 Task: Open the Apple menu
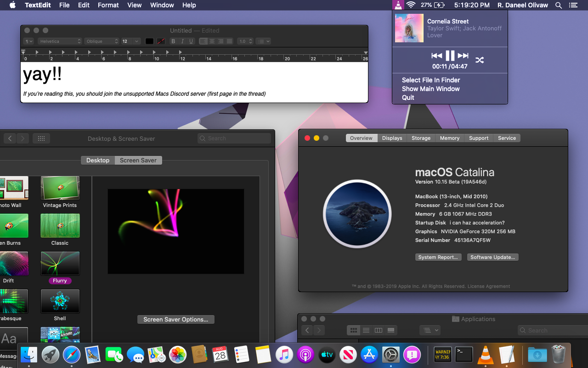(12, 5)
